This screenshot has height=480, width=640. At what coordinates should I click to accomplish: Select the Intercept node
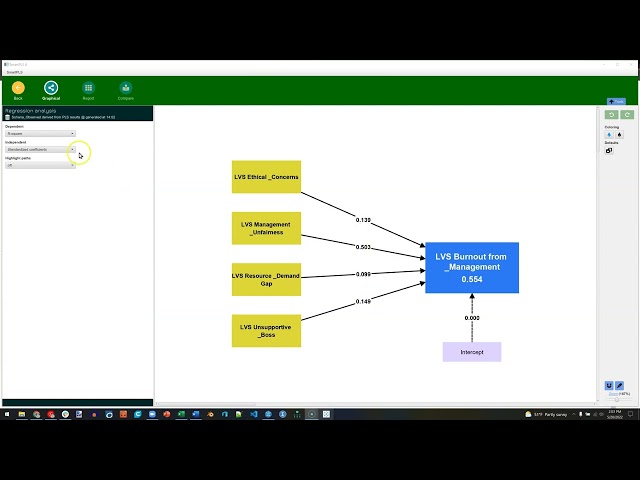(x=472, y=352)
